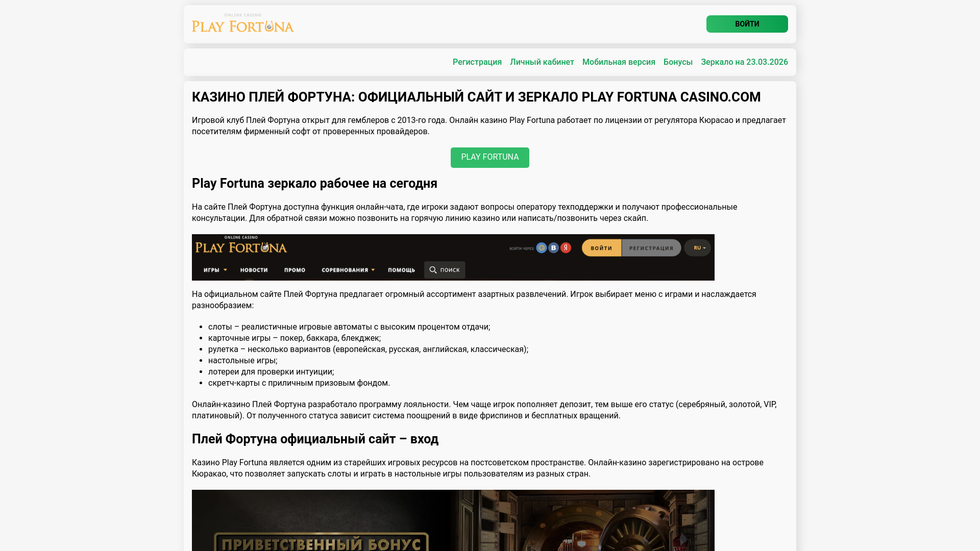Screen dimensions: 980x551
Task: Click the green ВОЙТИ button
Action: point(747,24)
